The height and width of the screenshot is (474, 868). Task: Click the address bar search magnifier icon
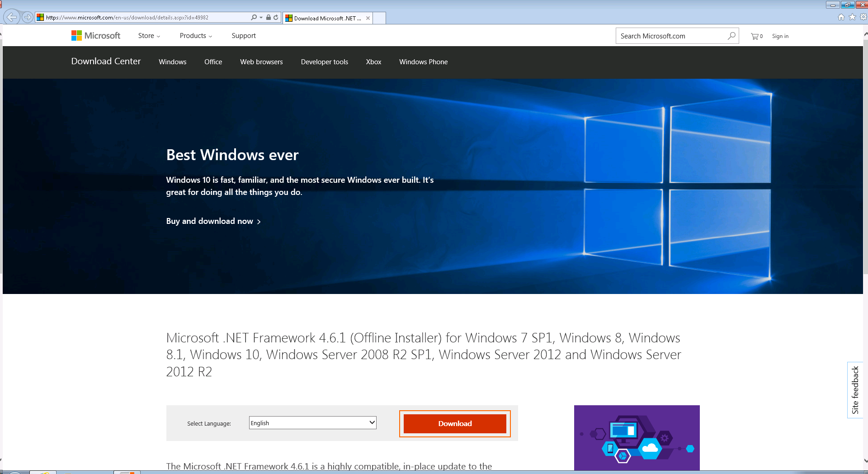coord(254,17)
